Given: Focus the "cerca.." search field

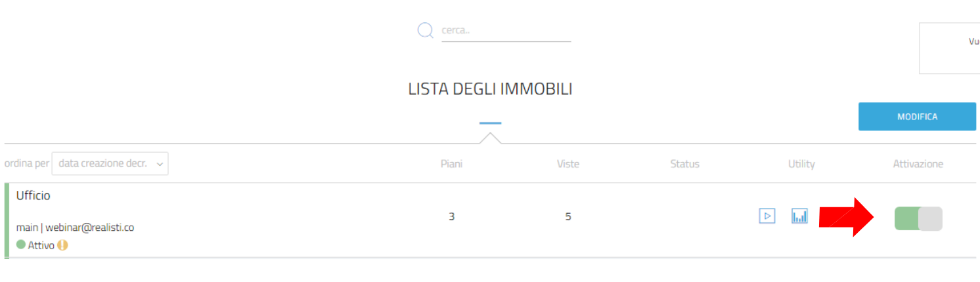Looking at the screenshot, I should click(x=506, y=31).
